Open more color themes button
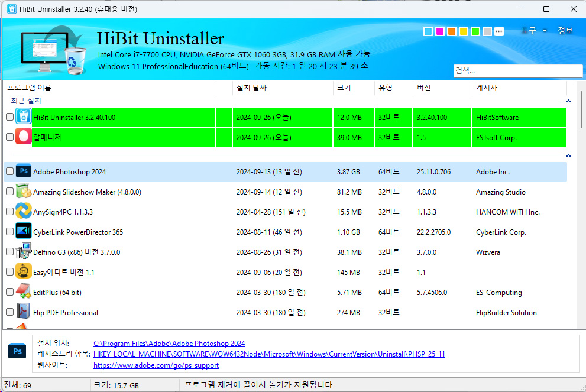The width and height of the screenshot is (586, 392). pos(499,31)
